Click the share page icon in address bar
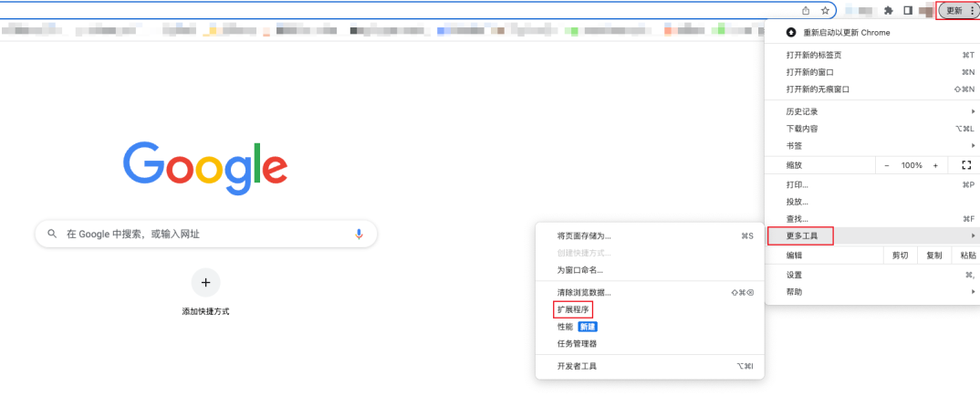The image size is (980, 397). click(x=806, y=11)
